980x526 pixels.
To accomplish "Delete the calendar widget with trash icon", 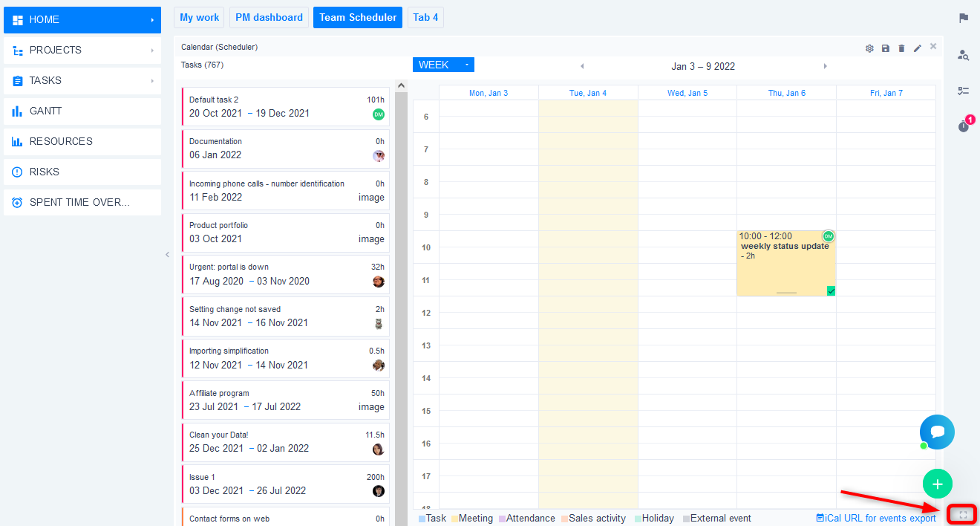I will point(901,48).
